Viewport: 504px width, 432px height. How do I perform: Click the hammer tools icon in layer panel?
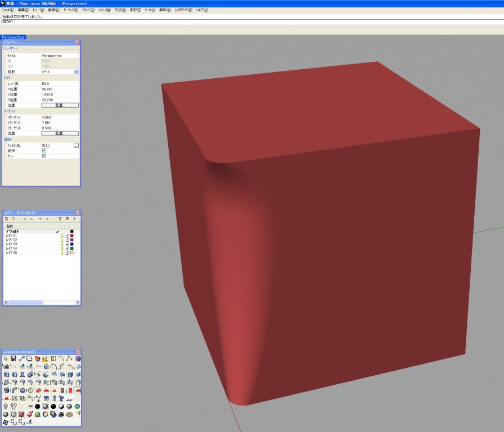(x=67, y=218)
